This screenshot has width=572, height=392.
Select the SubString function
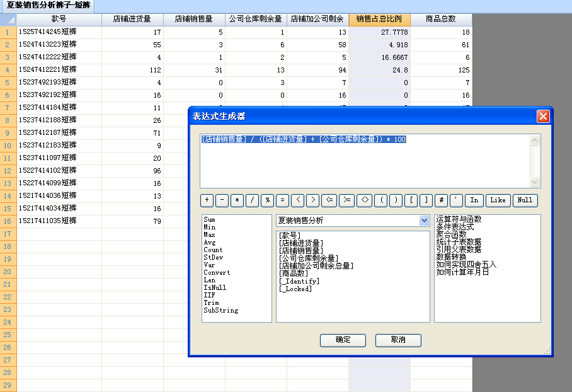click(220, 310)
